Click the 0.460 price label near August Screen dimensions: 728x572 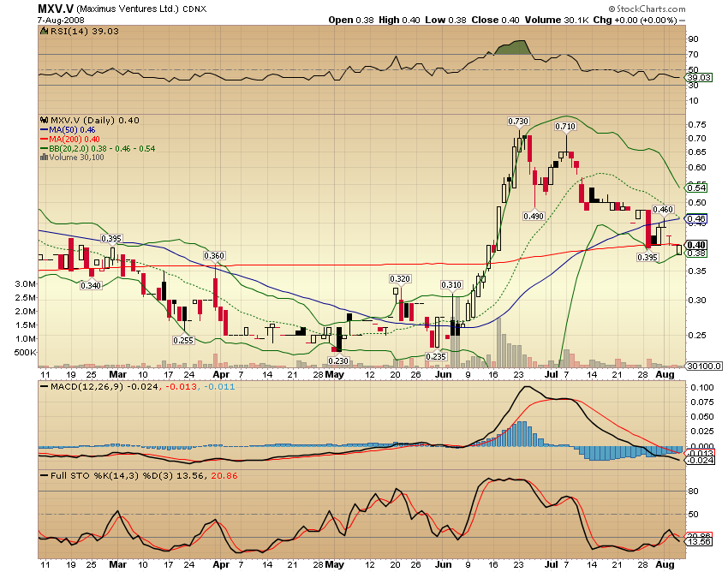[x=663, y=210]
